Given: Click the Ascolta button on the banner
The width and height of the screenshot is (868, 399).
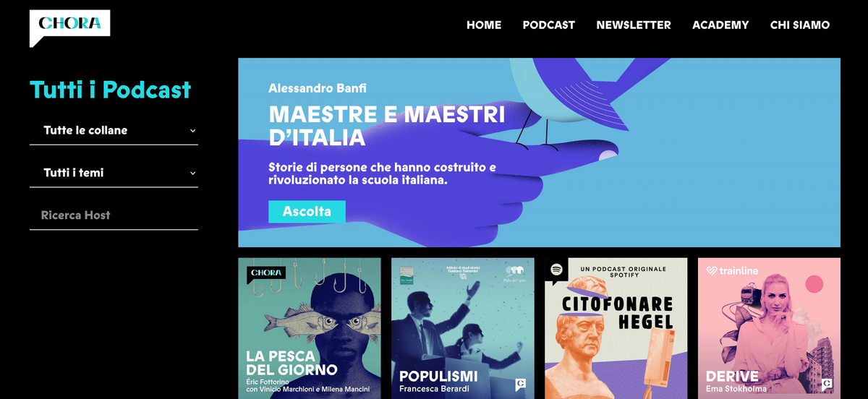Looking at the screenshot, I should (307, 212).
